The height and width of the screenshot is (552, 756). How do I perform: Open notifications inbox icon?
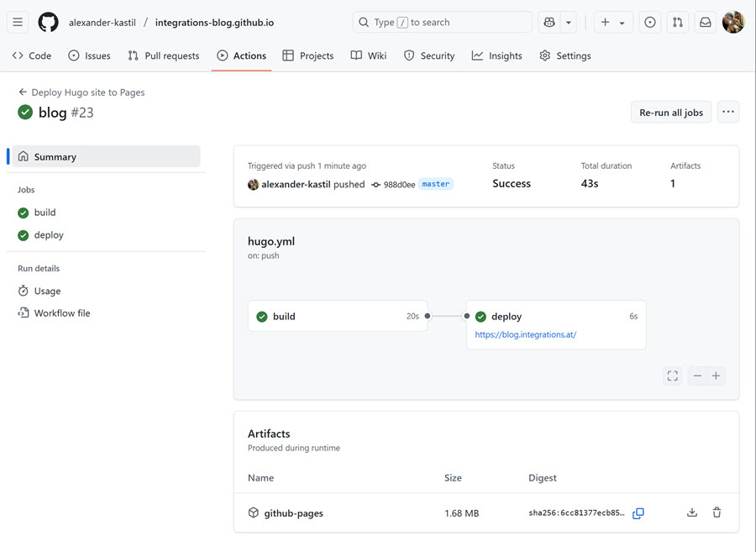(706, 22)
